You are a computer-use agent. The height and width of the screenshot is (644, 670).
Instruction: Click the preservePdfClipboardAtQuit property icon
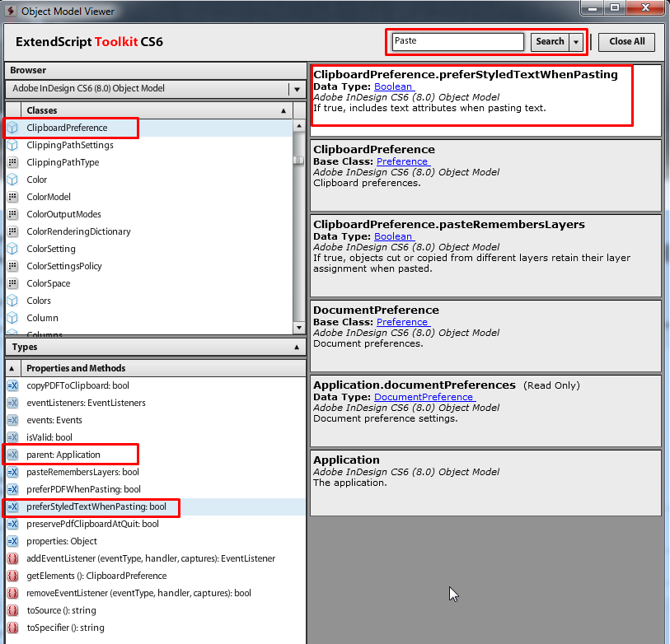13,524
